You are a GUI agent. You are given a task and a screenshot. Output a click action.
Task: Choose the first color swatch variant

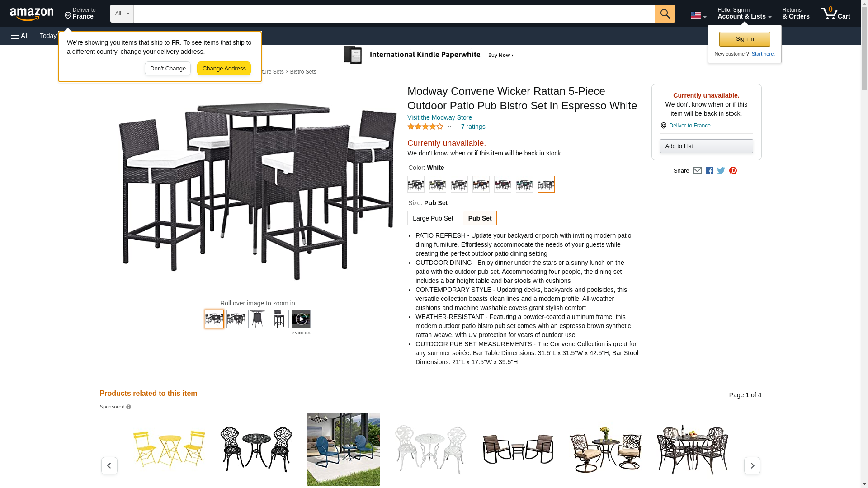(x=416, y=184)
